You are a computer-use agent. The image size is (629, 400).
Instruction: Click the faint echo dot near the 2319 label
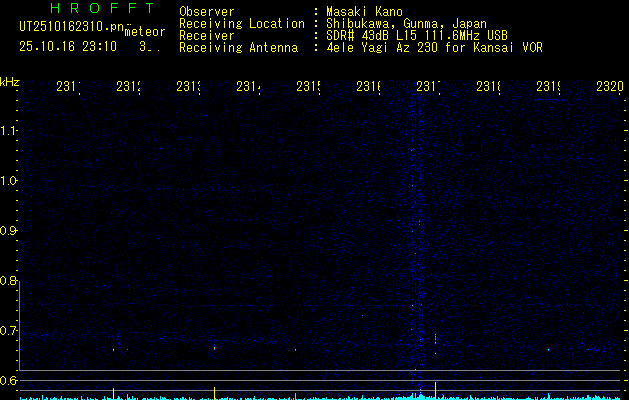(x=548, y=349)
